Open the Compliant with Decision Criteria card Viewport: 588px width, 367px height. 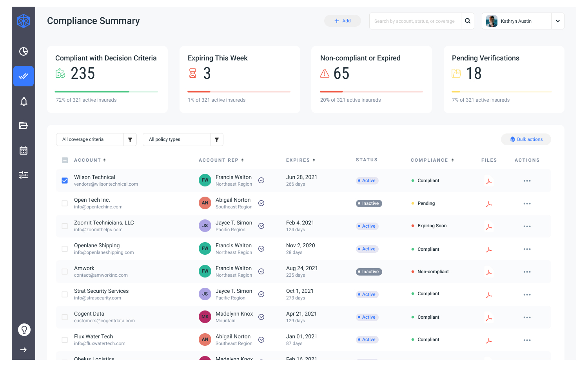[107, 79]
